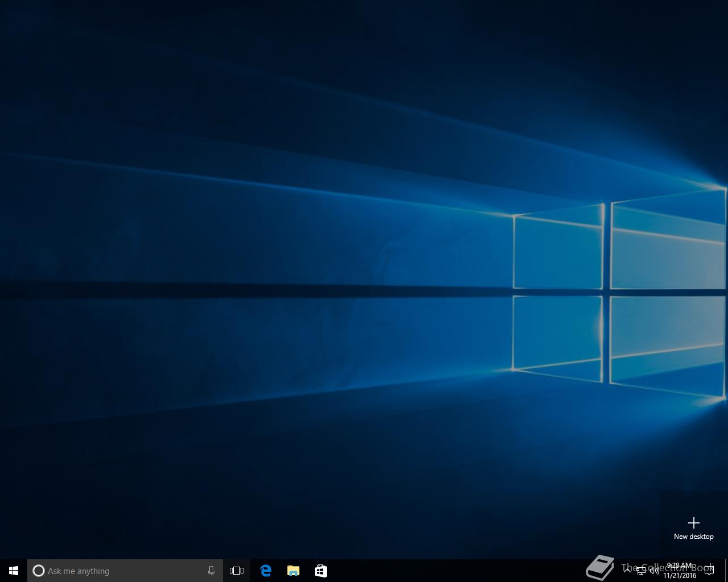The height and width of the screenshot is (582, 728).
Task: Open the network status icon
Action: [x=641, y=571]
